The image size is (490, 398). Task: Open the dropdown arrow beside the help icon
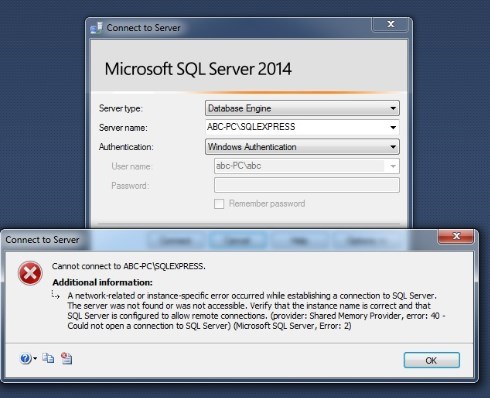pyautogui.click(x=35, y=359)
